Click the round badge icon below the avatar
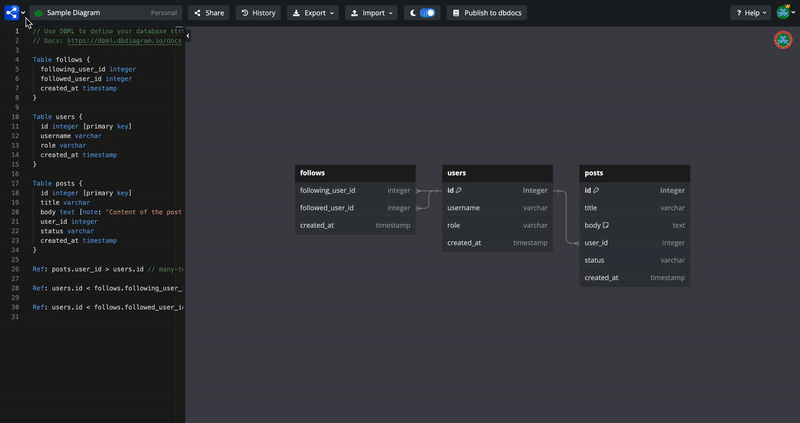800x423 pixels. coord(783,40)
